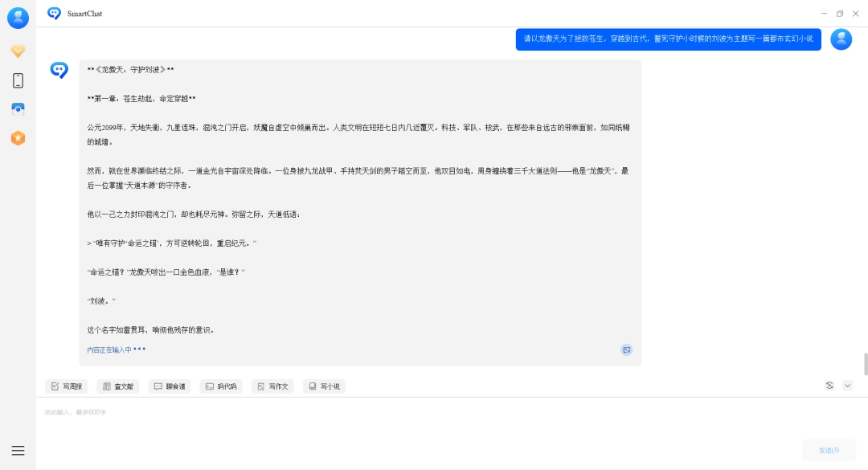Start the 写小说 novel writing tool
Screen dimensions: 868x470
pos(324,386)
